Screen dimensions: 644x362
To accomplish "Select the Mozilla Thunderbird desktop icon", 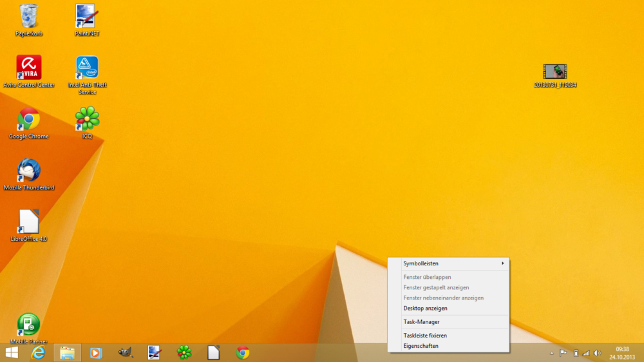I will pos(29,175).
